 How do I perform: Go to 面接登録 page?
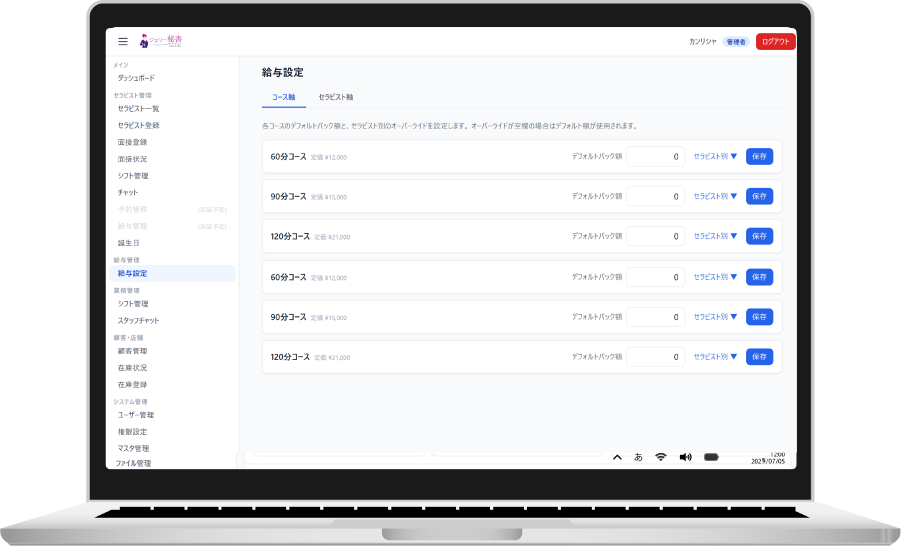[x=132, y=142]
